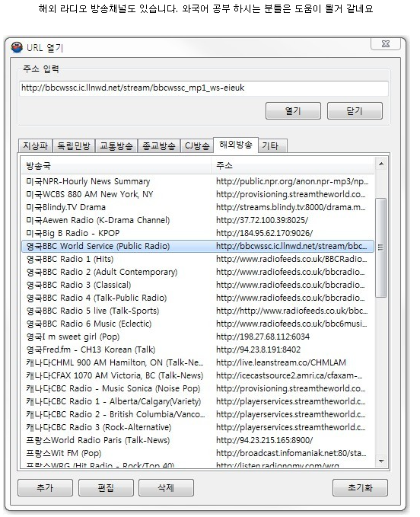
Task: Switch to the CJ방송 tab
Action: coord(196,145)
